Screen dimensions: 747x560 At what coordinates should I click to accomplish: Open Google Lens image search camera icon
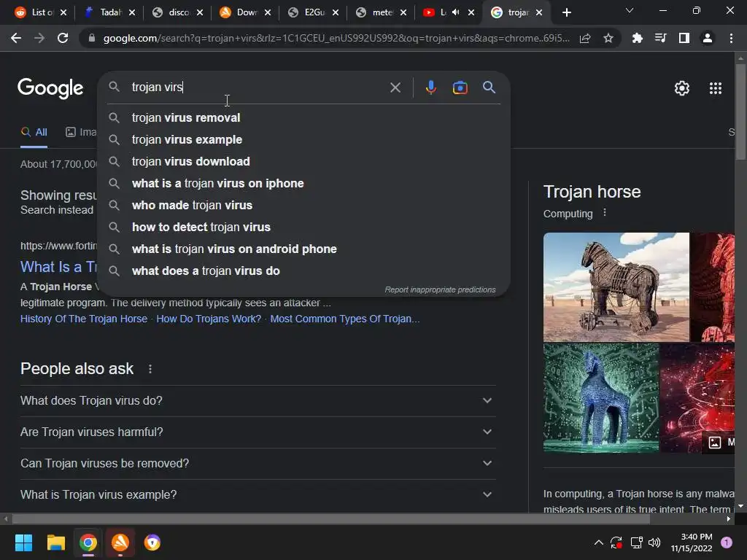click(x=460, y=87)
